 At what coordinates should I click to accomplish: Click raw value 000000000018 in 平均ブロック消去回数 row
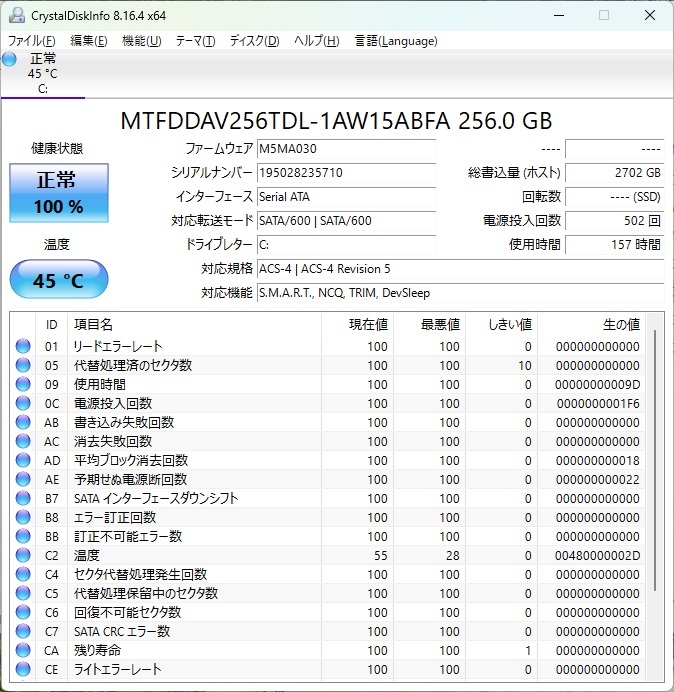tap(598, 460)
